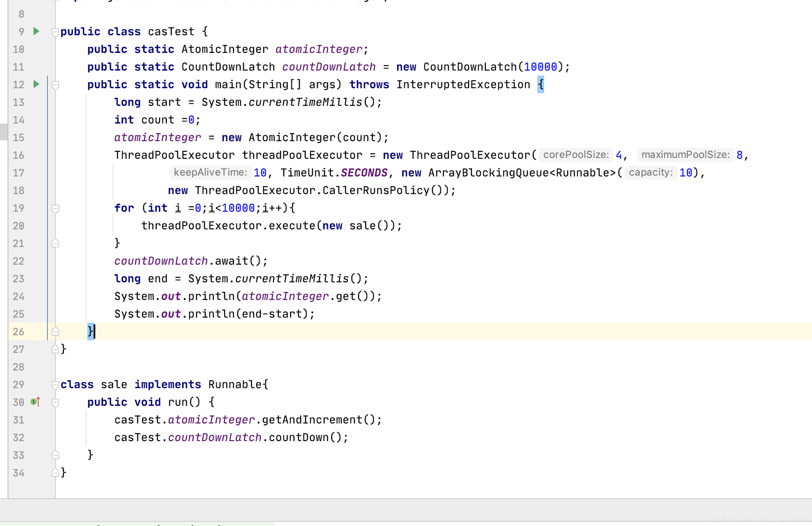Viewport: 812px width, 526px height.
Task: Run main method from gutter arrow
Action: 37,84
